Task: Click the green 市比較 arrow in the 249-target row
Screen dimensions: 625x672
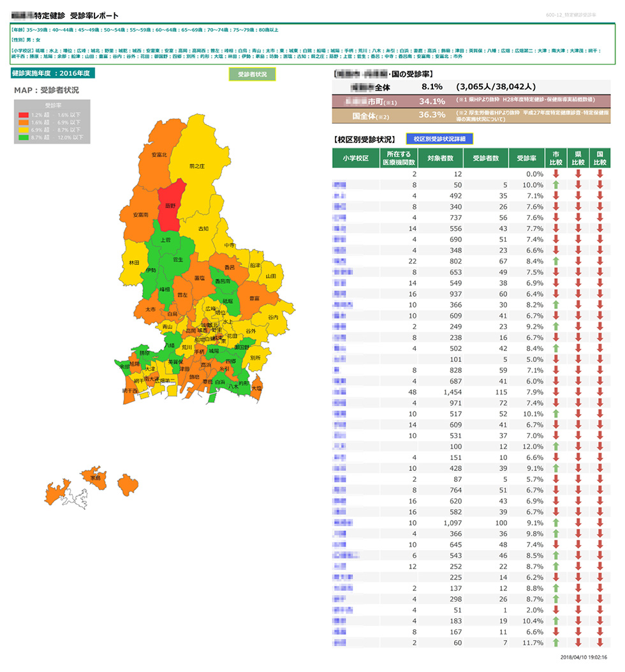Action: (555, 327)
